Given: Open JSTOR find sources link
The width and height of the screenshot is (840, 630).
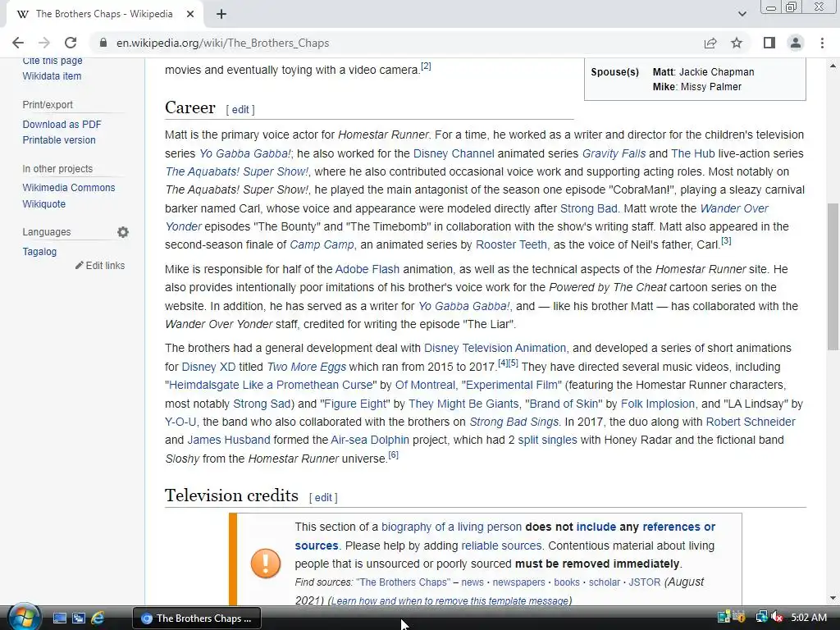Looking at the screenshot, I should (x=645, y=582).
